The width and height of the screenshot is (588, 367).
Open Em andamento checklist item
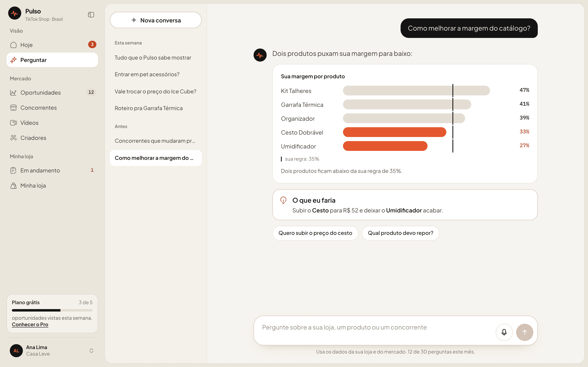52,170
